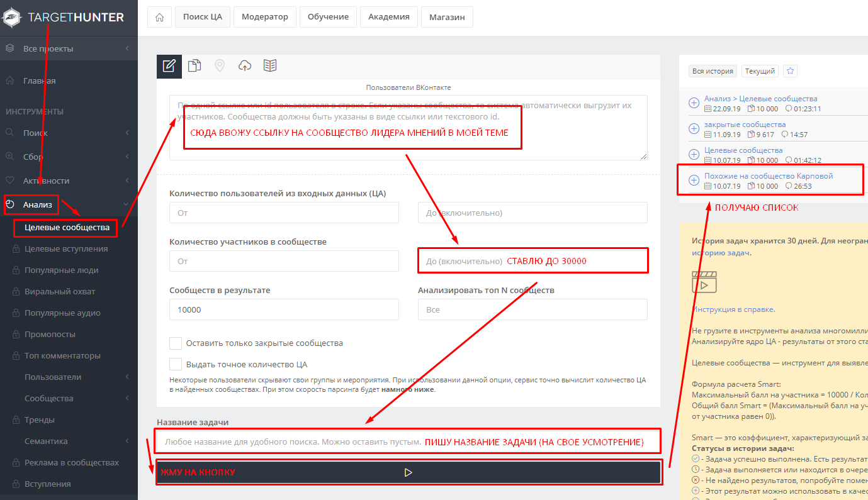
Task: Expand the 'Поиск' sidebar section
Action: pyautogui.click(x=69, y=133)
